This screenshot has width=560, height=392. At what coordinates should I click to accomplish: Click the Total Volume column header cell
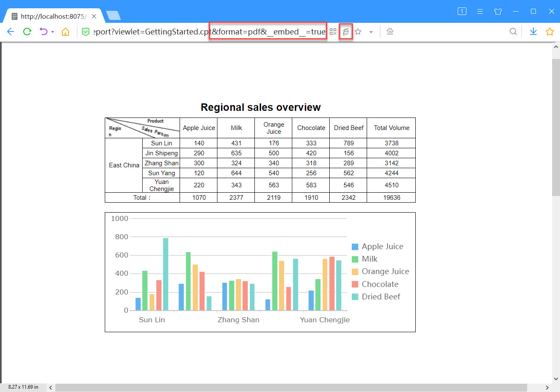tap(391, 127)
